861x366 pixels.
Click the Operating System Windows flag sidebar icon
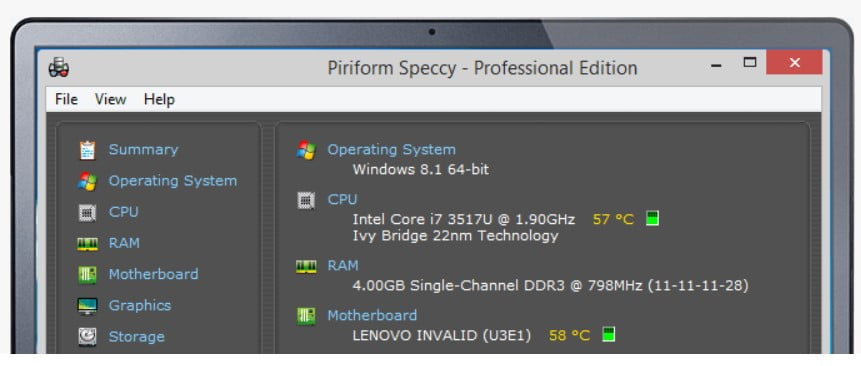point(87,181)
